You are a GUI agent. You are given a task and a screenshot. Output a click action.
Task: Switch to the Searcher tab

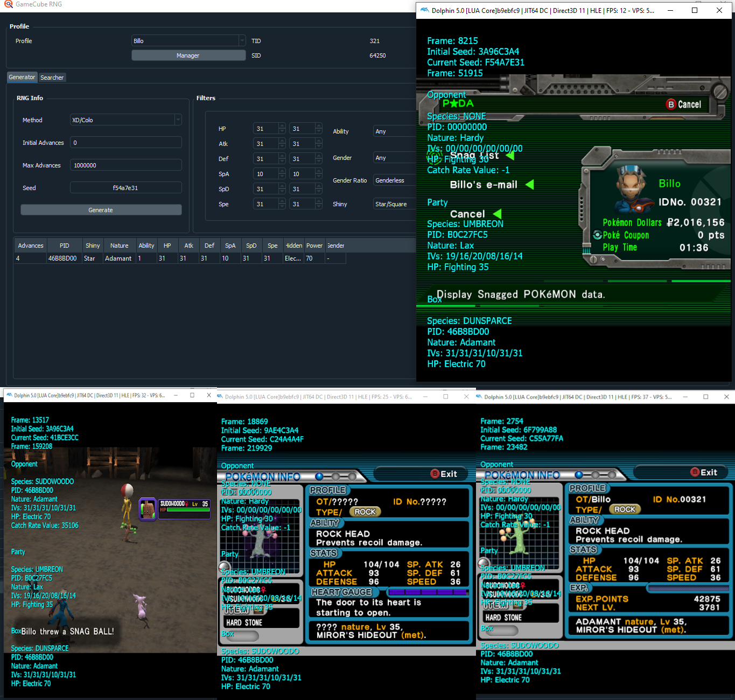click(52, 78)
